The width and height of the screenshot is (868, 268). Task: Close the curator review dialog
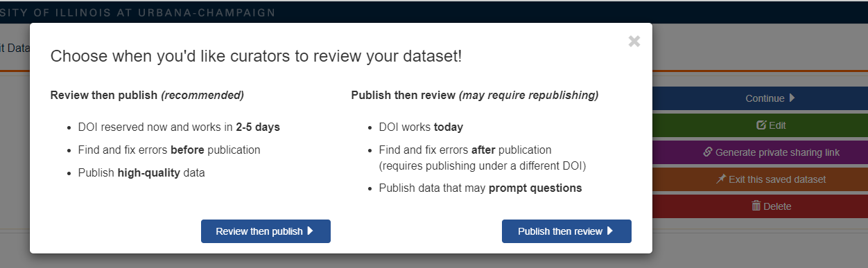[x=634, y=41]
